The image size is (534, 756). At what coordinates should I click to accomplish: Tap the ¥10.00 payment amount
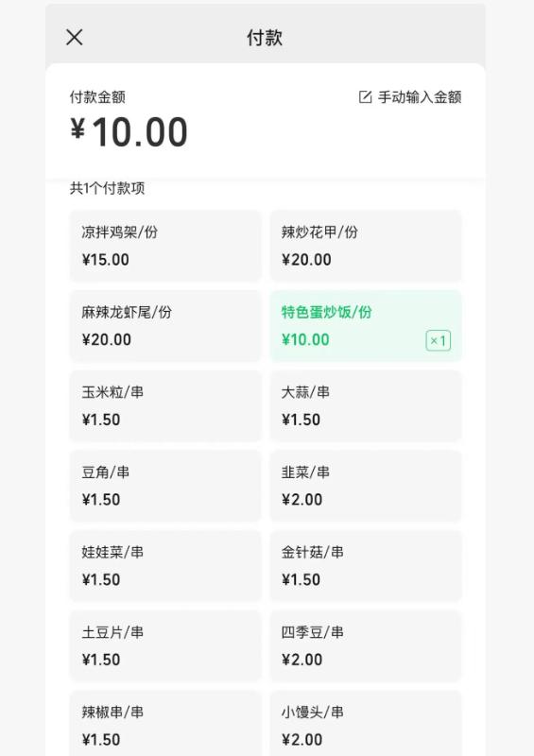[129, 131]
